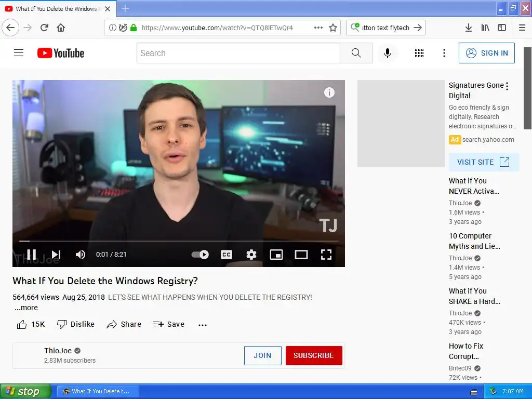Enter full screen mode
Viewport: 532px width, 399px height.
click(x=326, y=255)
